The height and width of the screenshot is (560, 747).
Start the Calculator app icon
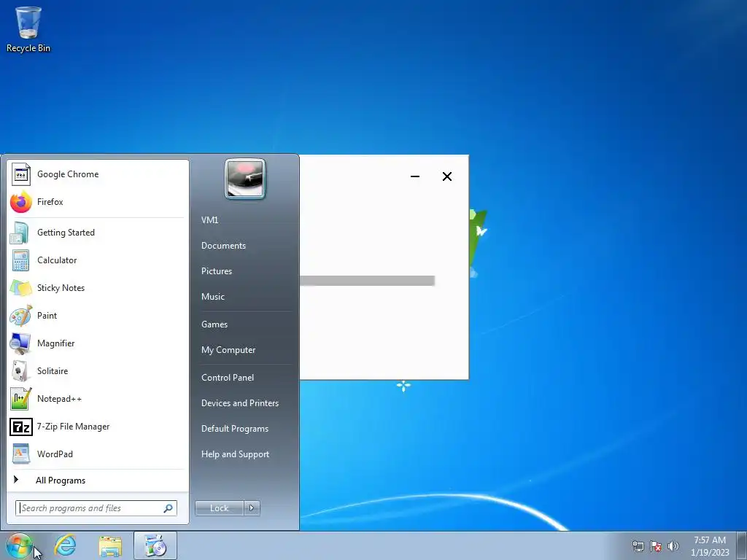(x=20, y=260)
